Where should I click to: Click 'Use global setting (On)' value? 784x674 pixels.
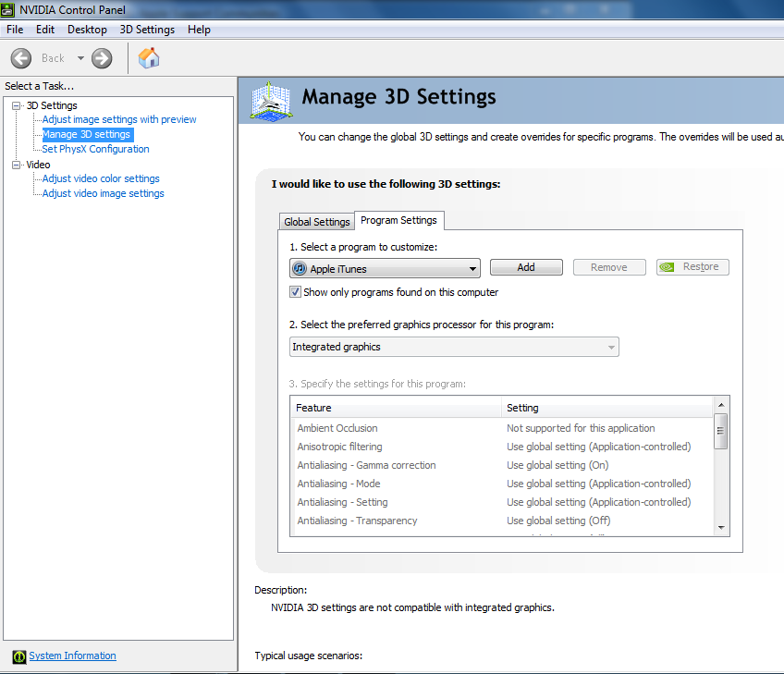point(557,465)
